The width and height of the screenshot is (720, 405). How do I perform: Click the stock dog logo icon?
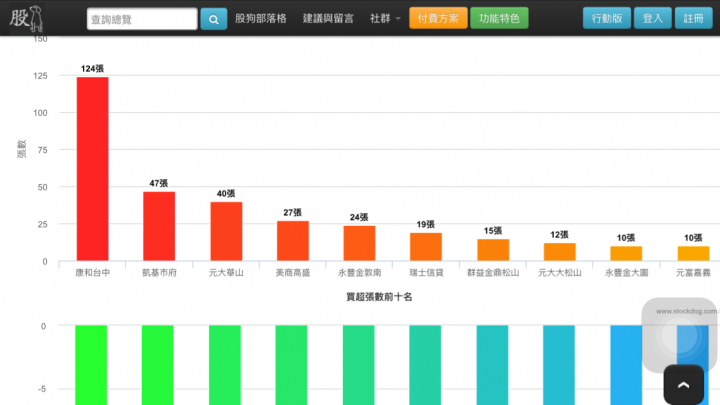coord(27,18)
